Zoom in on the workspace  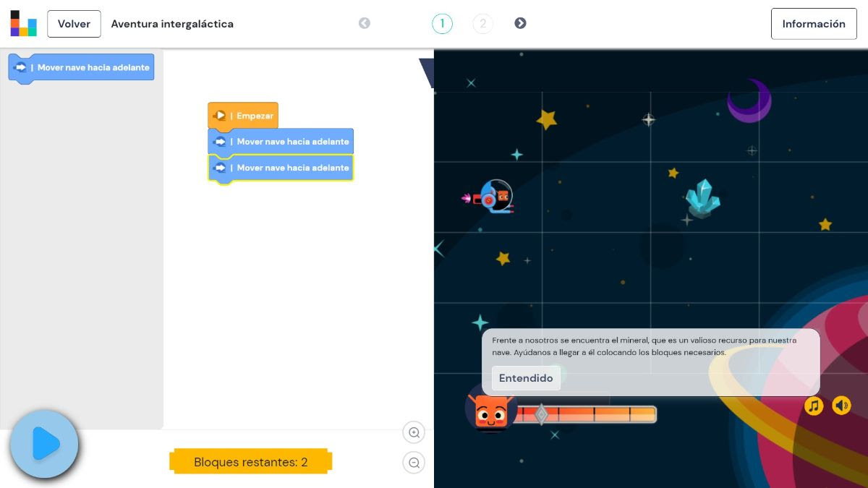(x=414, y=433)
